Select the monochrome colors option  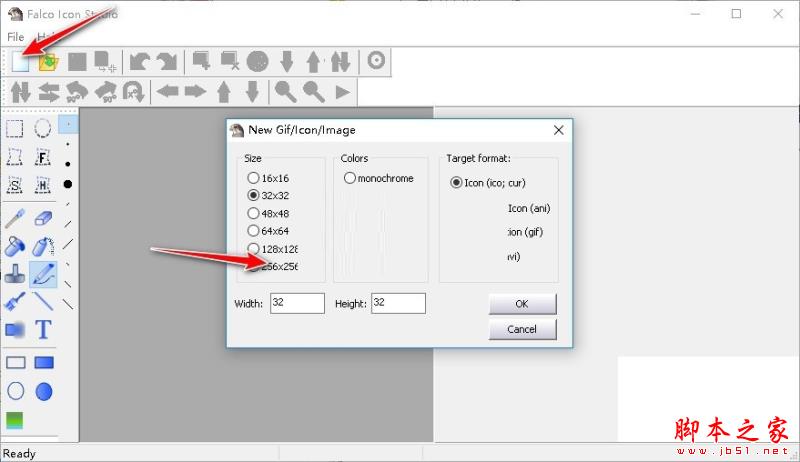point(379,178)
